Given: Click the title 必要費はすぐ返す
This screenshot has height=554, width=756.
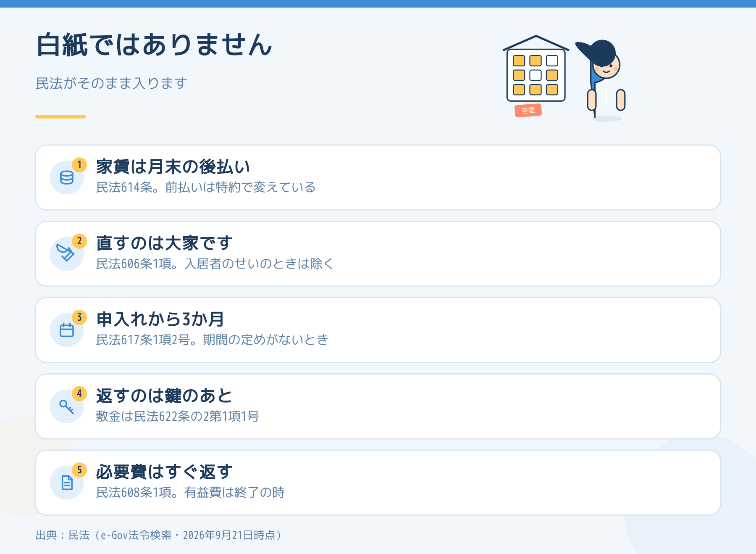Looking at the screenshot, I should 164,472.
